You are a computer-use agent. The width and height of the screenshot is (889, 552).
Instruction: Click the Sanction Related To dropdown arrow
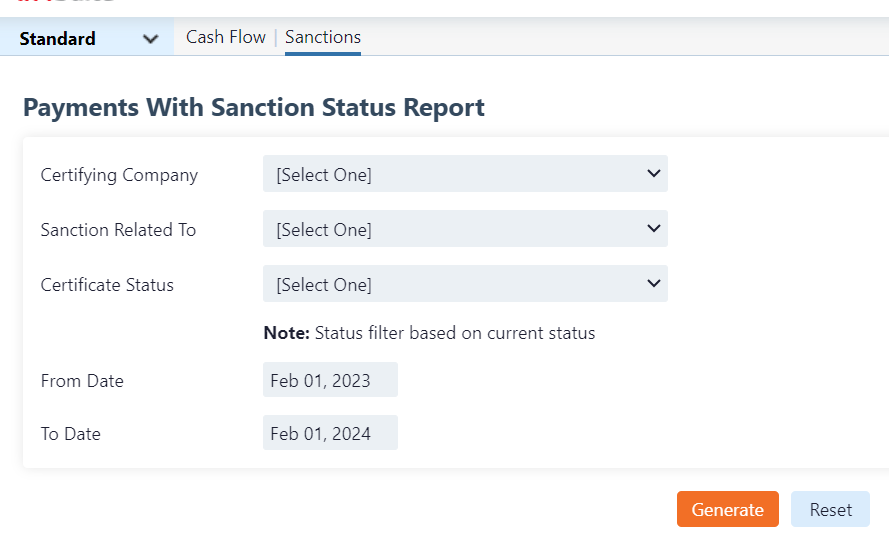(654, 229)
